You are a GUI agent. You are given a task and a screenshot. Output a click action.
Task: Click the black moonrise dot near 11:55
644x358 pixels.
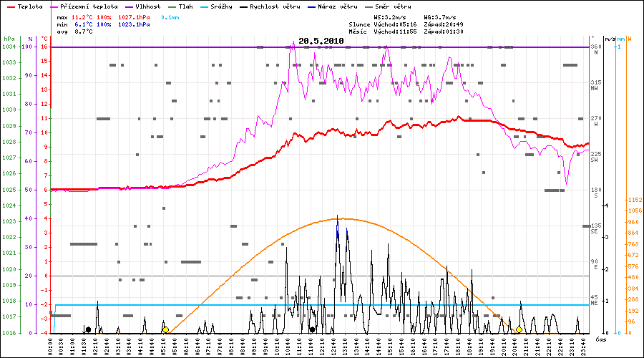pos(312,329)
